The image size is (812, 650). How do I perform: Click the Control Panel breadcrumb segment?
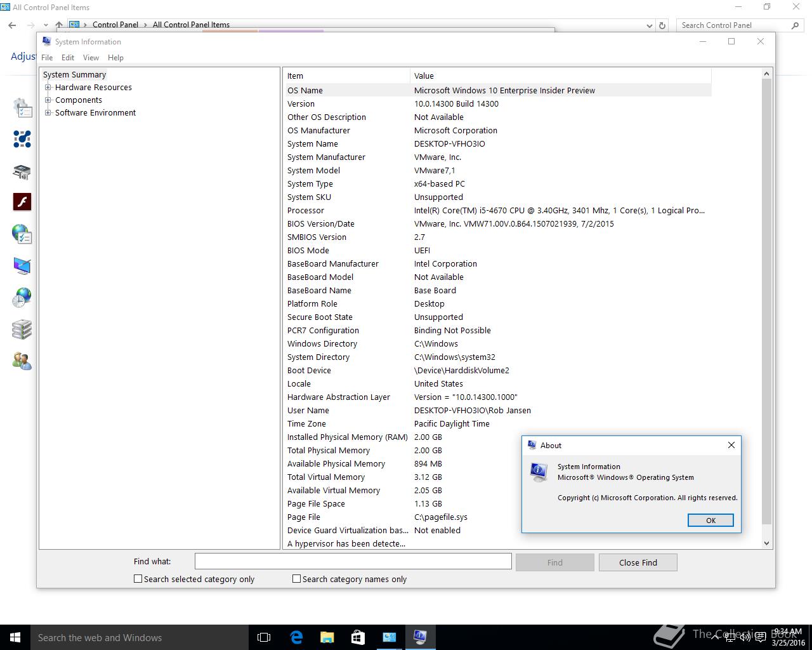[115, 25]
